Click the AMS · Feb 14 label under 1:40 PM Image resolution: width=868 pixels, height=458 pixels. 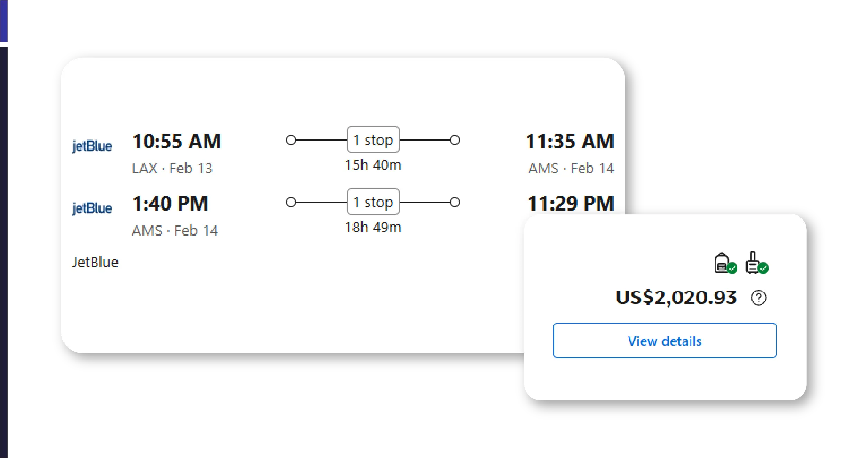pos(175,230)
